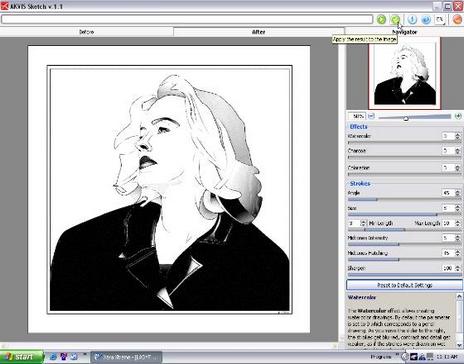Click the Sharpen value field showing 100
Viewport: 464px width, 364px height.
tap(448, 268)
